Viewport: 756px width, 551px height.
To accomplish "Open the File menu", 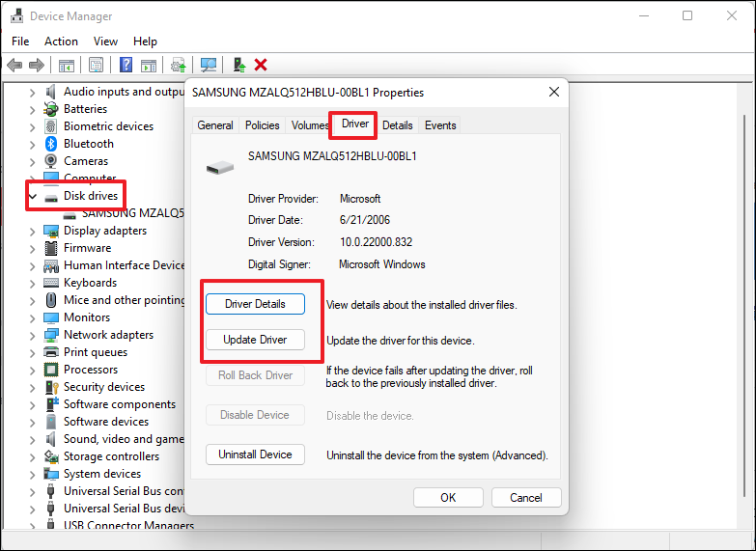I will pos(20,41).
